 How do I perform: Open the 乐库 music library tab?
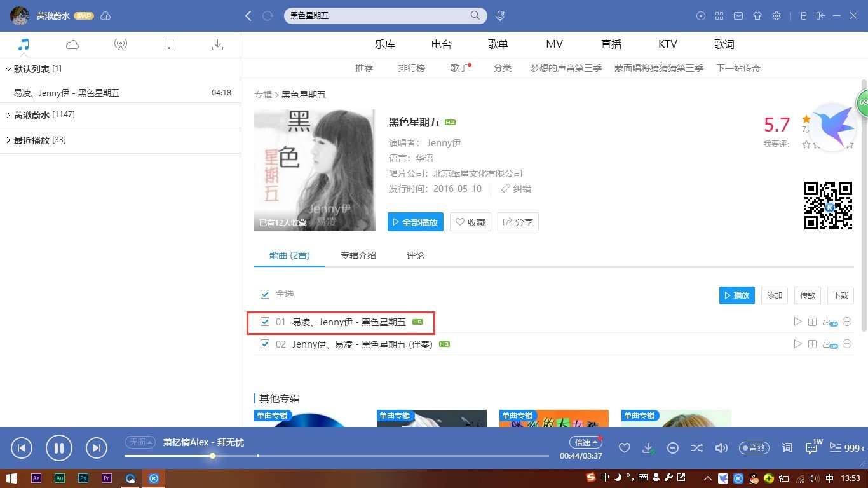click(385, 44)
